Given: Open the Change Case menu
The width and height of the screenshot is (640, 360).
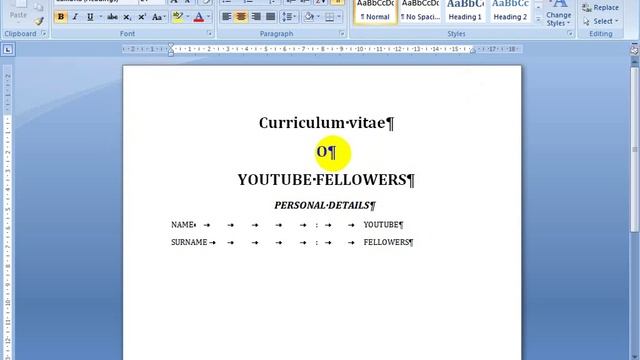Looking at the screenshot, I should (x=158, y=17).
